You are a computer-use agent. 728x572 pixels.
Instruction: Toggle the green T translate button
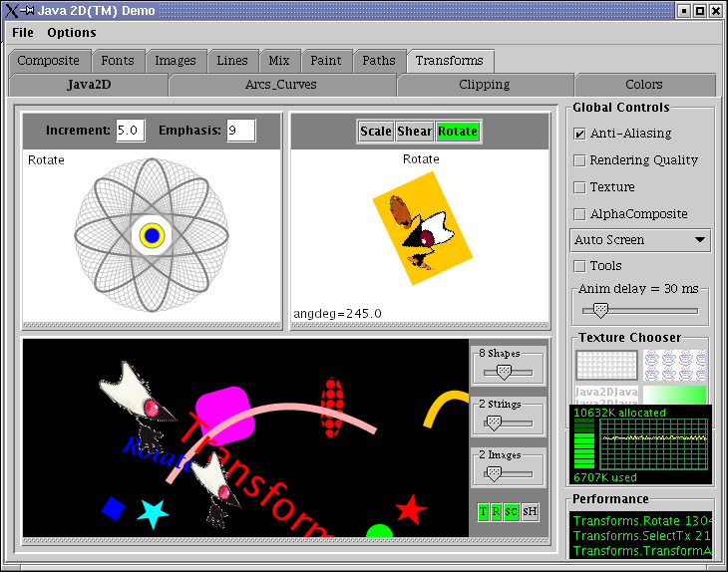tap(484, 511)
